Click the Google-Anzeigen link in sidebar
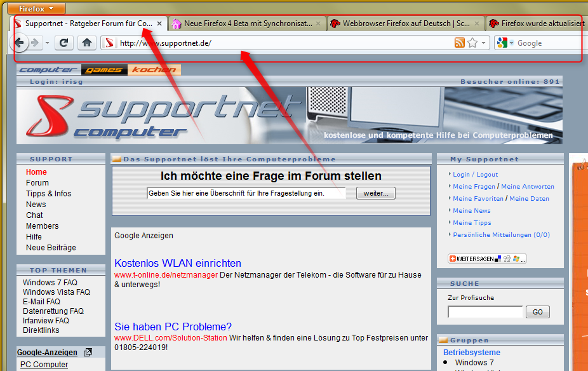Image resolution: width=588 pixels, height=371 pixels. click(x=47, y=352)
